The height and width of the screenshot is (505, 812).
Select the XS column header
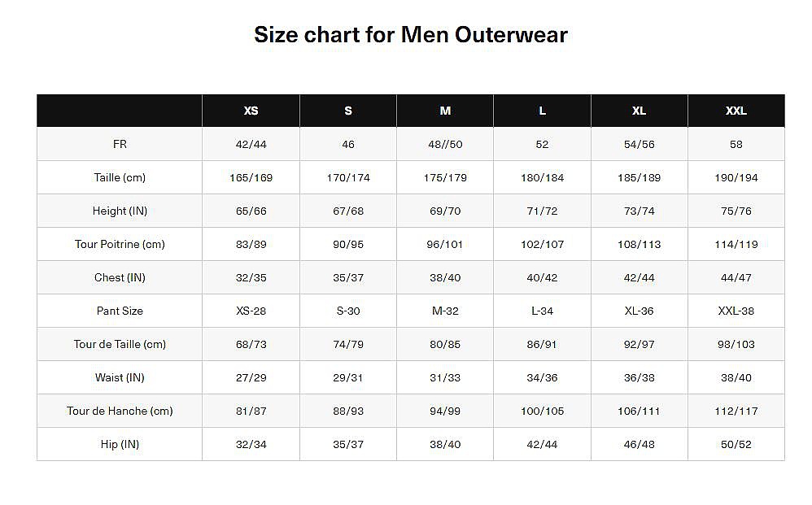251,111
